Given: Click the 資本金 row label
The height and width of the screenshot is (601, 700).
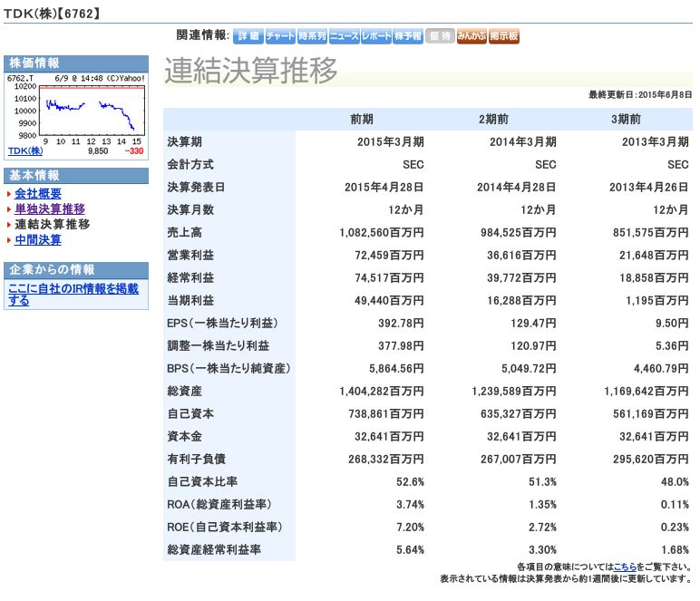Looking at the screenshot, I should pos(184,436).
